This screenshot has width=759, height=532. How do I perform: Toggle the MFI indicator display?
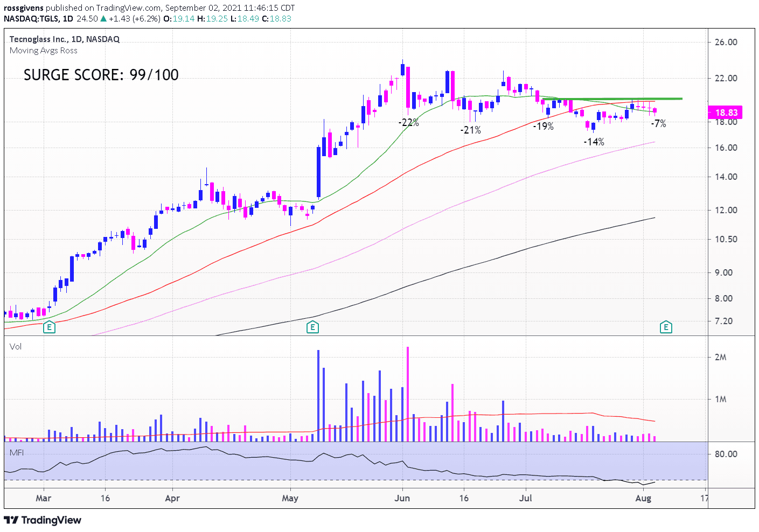click(17, 453)
